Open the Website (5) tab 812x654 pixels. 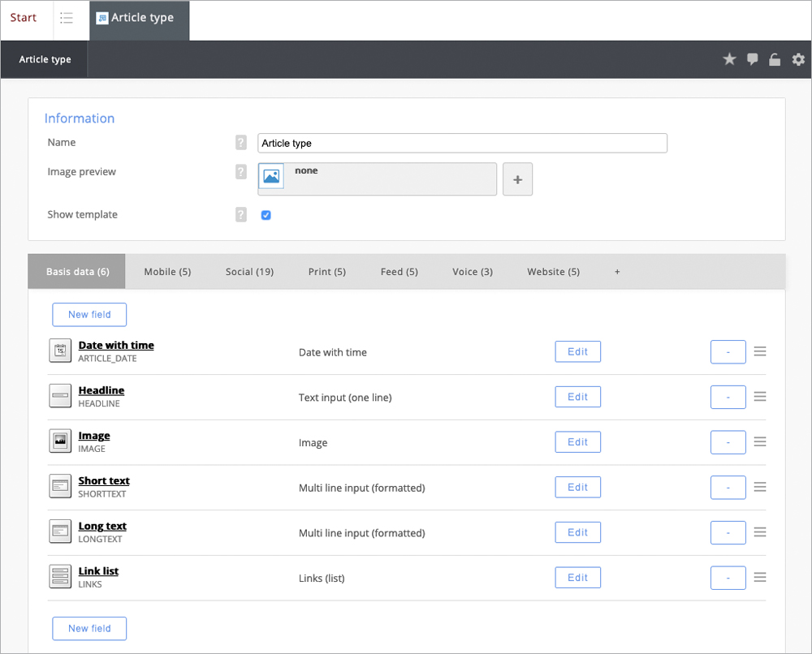coord(553,272)
